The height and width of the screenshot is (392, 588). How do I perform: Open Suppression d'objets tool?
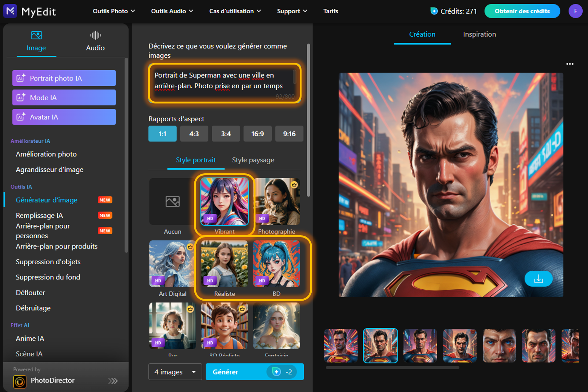point(48,262)
